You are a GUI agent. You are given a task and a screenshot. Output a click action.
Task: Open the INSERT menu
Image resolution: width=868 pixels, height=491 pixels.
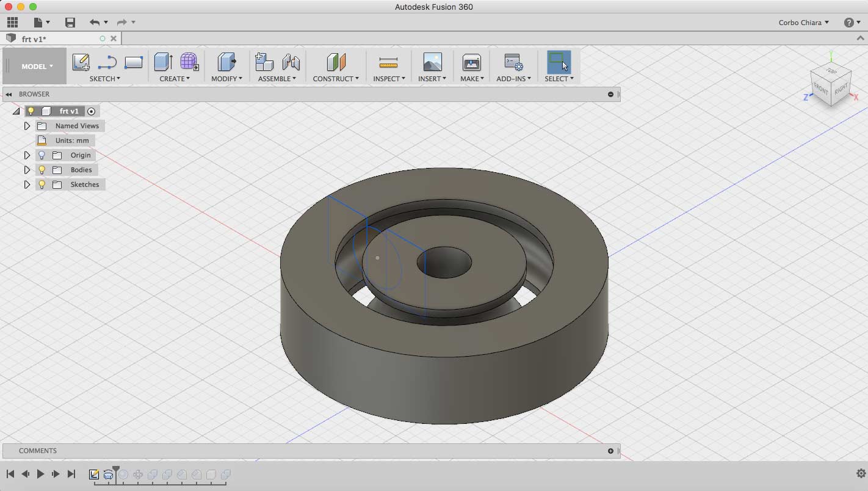tap(432, 78)
